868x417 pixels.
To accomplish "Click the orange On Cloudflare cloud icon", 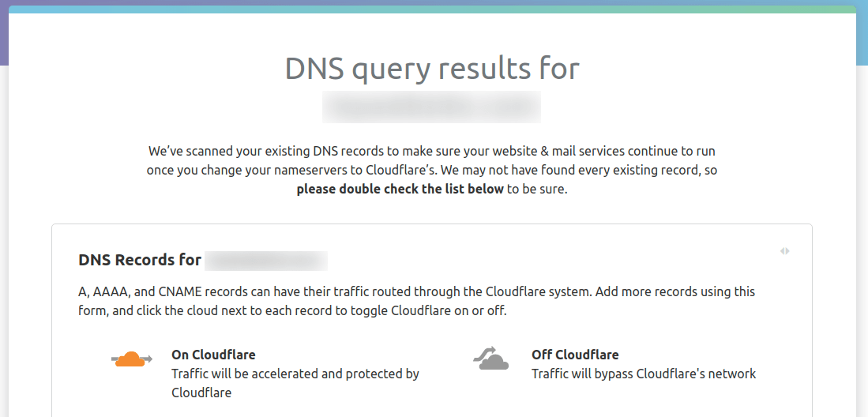I will coord(131,359).
